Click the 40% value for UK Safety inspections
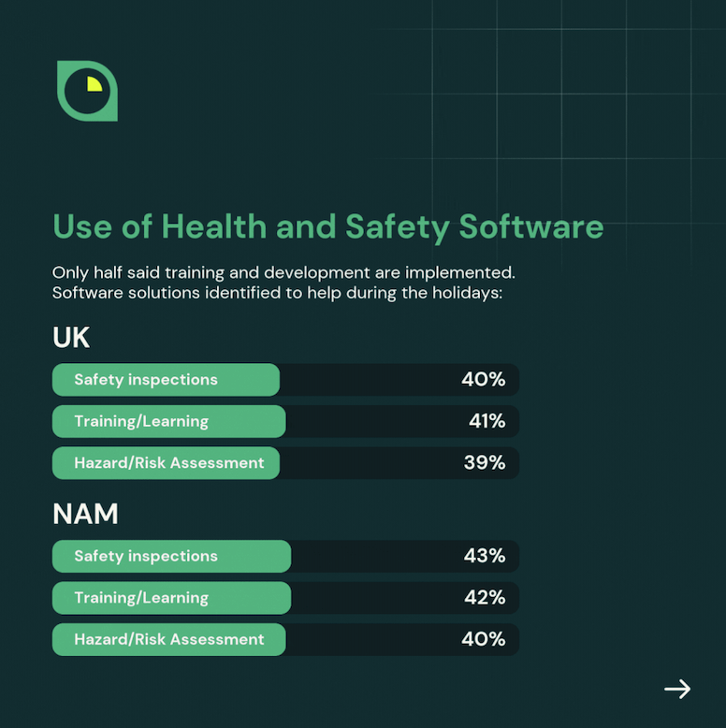Viewport: 726px width, 728px height. tap(483, 380)
